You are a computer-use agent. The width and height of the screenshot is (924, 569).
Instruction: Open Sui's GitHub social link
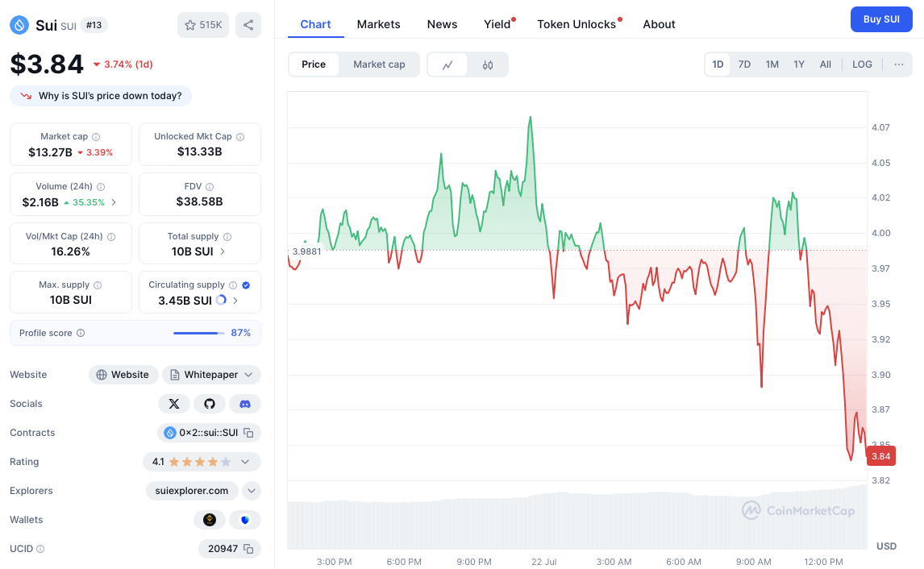tap(210, 404)
